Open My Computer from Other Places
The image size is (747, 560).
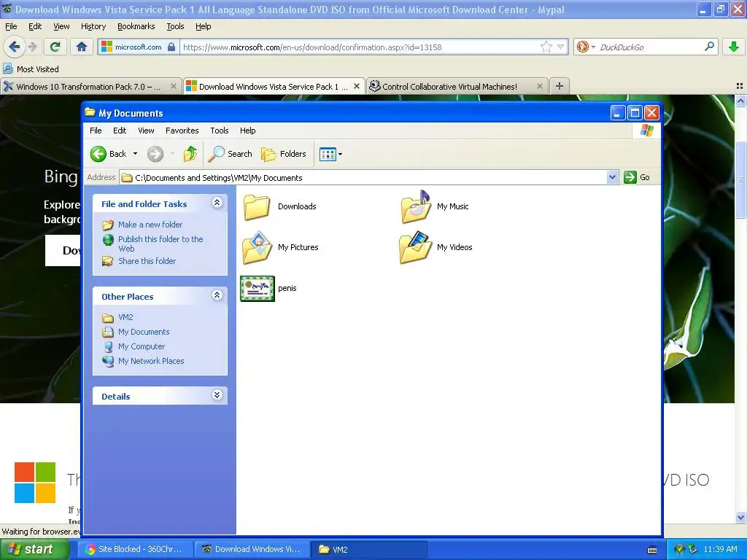point(142,346)
